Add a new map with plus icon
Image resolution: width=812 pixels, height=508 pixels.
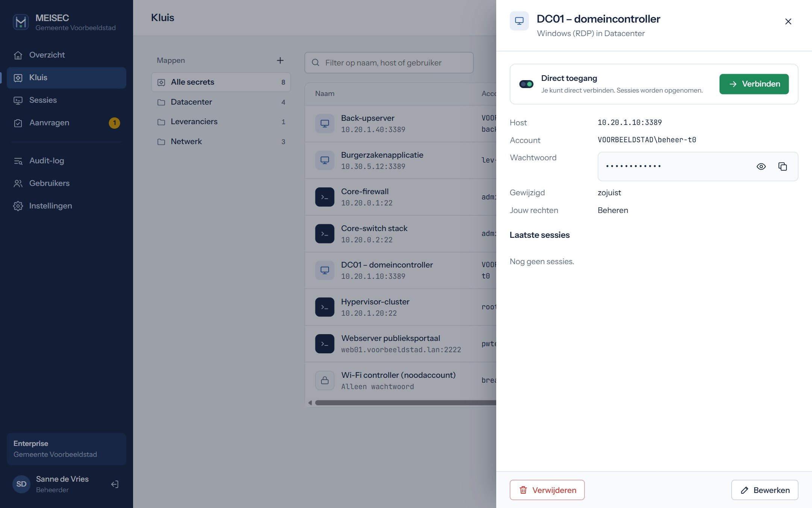pyautogui.click(x=280, y=61)
